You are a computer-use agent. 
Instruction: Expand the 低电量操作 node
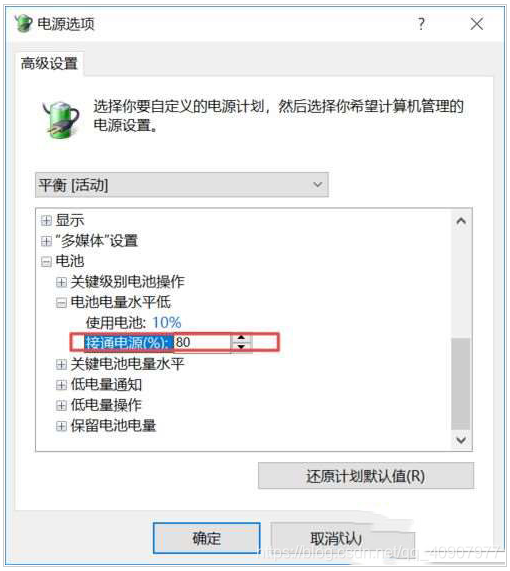coord(61,405)
